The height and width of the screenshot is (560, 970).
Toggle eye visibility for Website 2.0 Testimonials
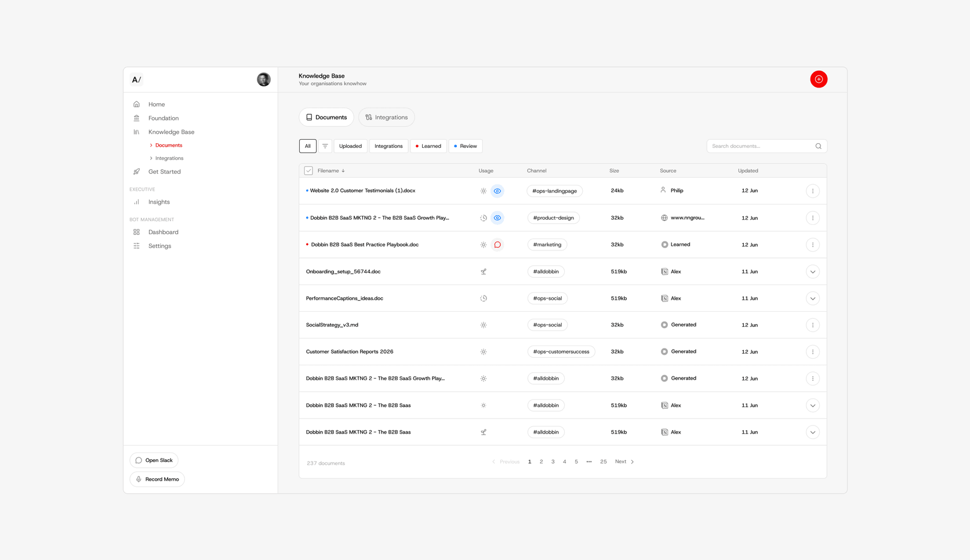point(497,191)
